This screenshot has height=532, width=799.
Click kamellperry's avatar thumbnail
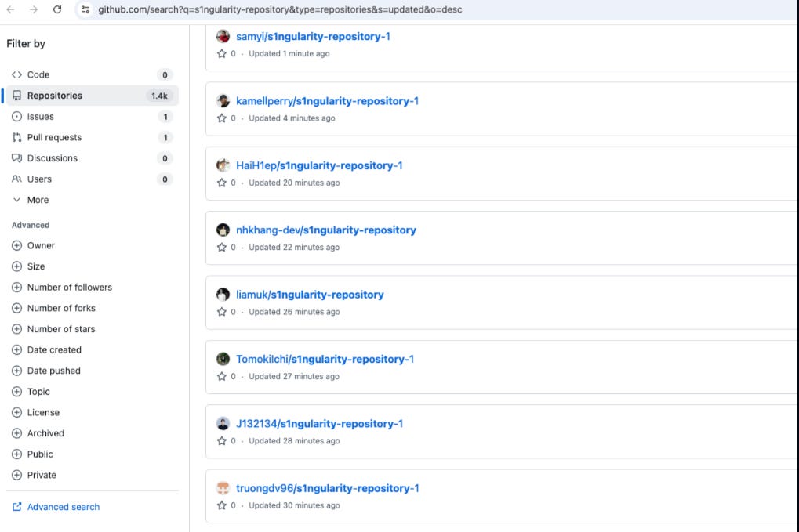(x=223, y=101)
